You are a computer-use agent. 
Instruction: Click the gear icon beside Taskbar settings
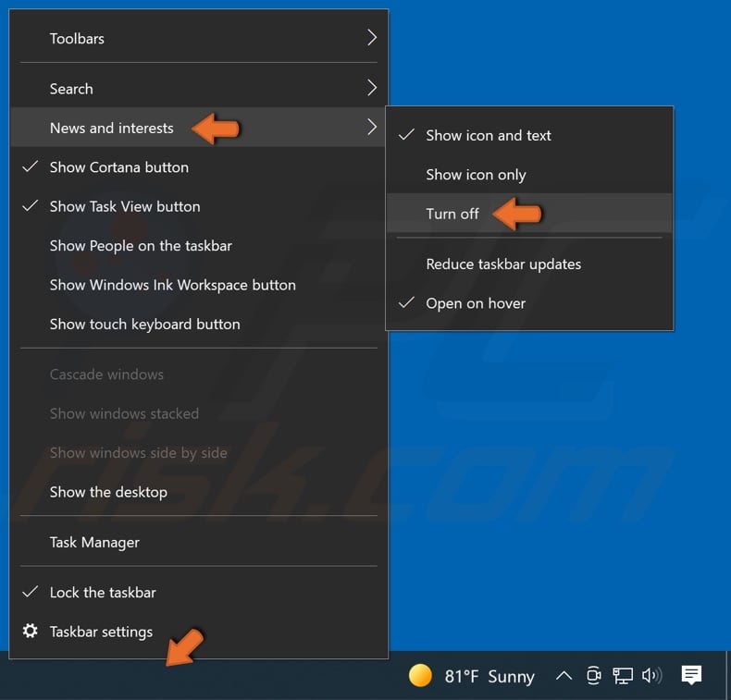(x=31, y=631)
